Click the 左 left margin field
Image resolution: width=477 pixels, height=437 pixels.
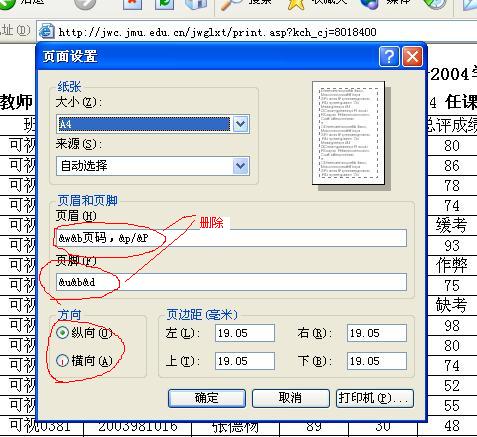coord(245,333)
